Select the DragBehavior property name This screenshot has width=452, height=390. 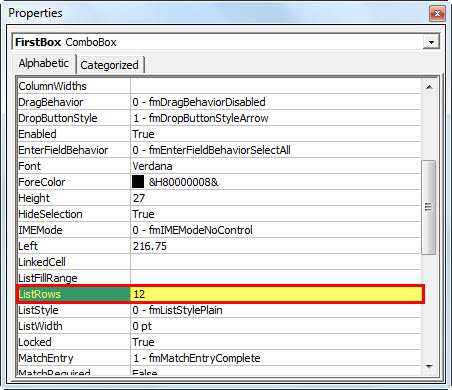(x=51, y=102)
